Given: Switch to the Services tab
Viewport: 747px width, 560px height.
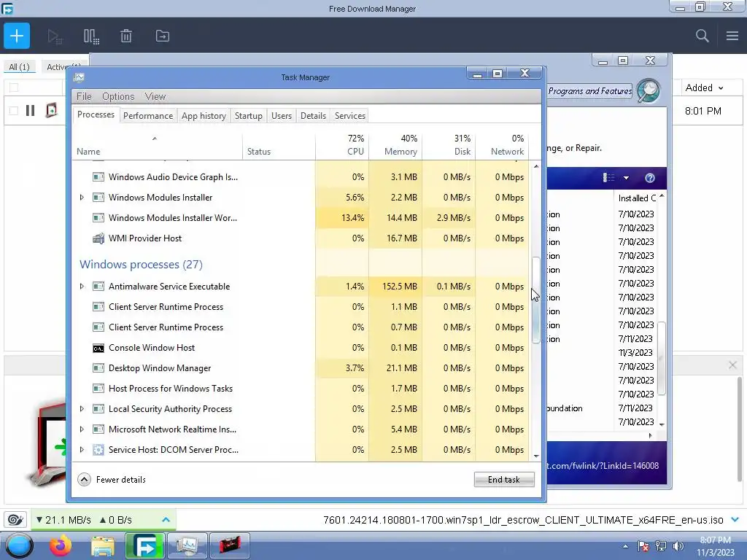Looking at the screenshot, I should click(349, 116).
